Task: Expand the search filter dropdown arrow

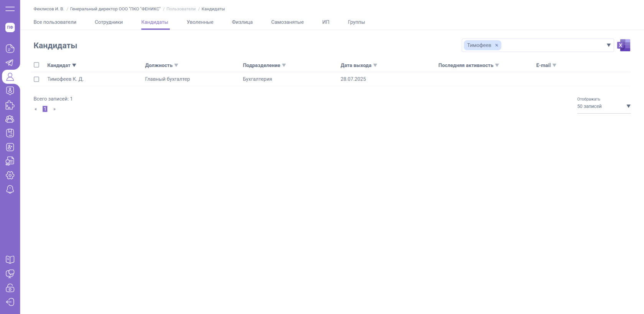Action: (x=608, y=45)
